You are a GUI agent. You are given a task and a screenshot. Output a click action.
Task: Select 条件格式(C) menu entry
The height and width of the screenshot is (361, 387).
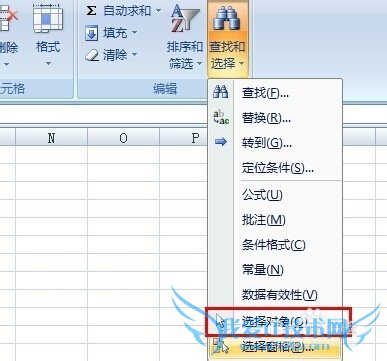(x=275, y=245)
